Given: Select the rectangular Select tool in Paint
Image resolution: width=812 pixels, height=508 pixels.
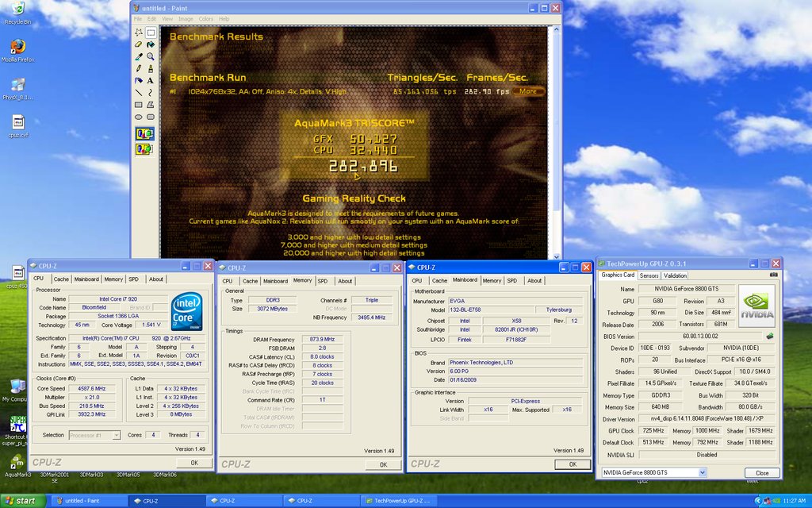Looking at the screenshot, I should tap(151, 32).
